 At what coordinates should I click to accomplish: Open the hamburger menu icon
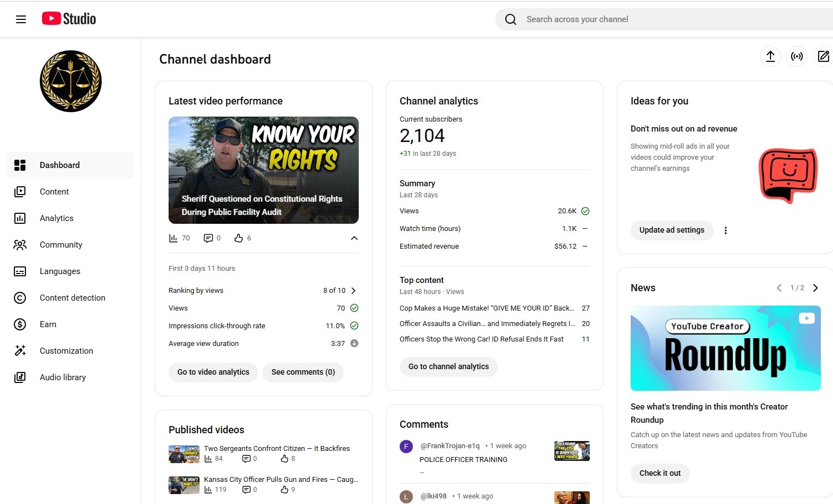pyautogui.click(x=21, y=19)
